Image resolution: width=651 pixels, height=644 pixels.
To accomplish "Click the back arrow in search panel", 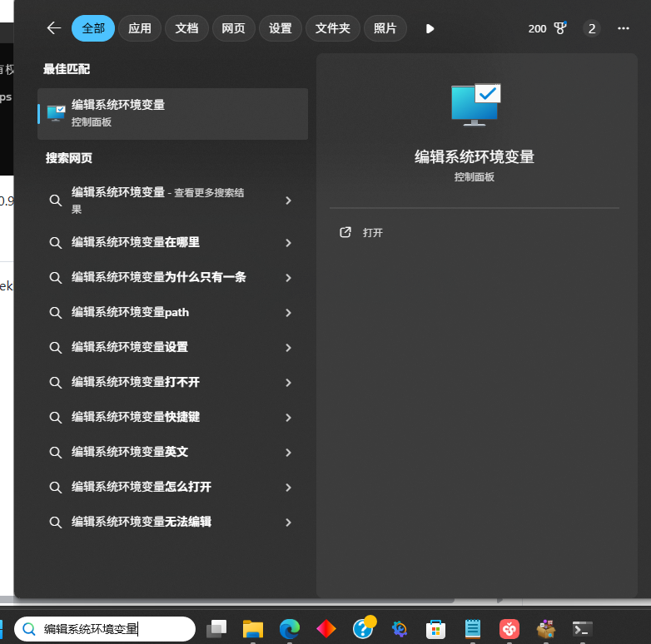I will pyautogui.click(x=54, y=28).
